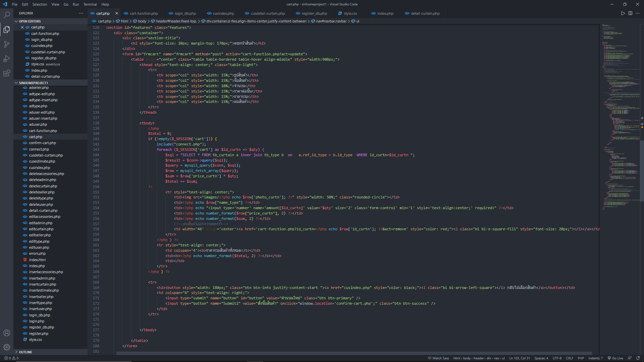Open the Extensions view
Viewport: 644px width, 362px height.
pyautogui.click(x=6, y=73)
